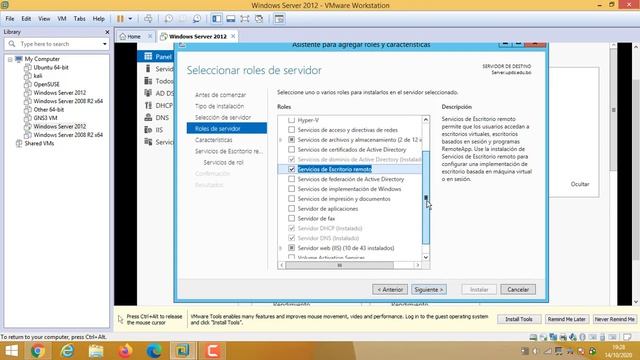
Task: Check the Hyper-V role checkbox
Action: [x=291, y=120]
